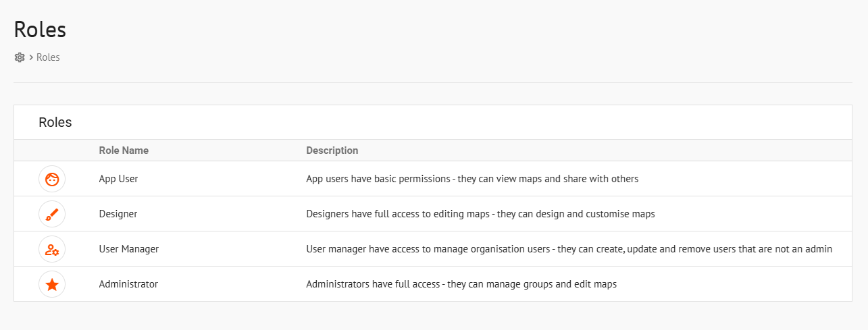Select the User Manager role name

(x=129, y=249)
